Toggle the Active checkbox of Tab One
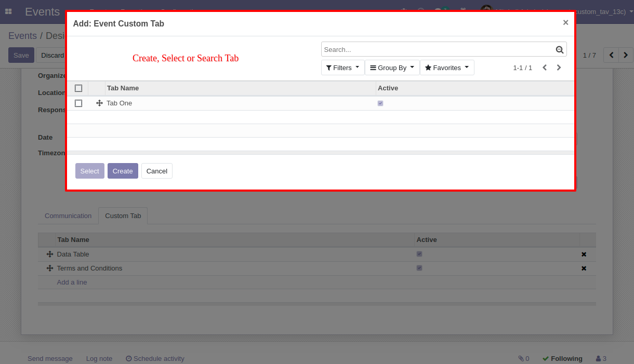The height and width of the screenshot is (364, 634). pos(380,103)
